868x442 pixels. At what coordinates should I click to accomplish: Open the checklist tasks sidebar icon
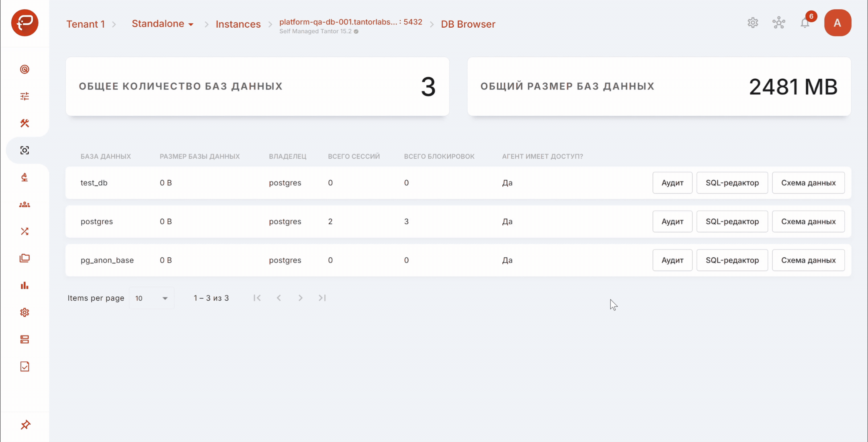(25, 367)
